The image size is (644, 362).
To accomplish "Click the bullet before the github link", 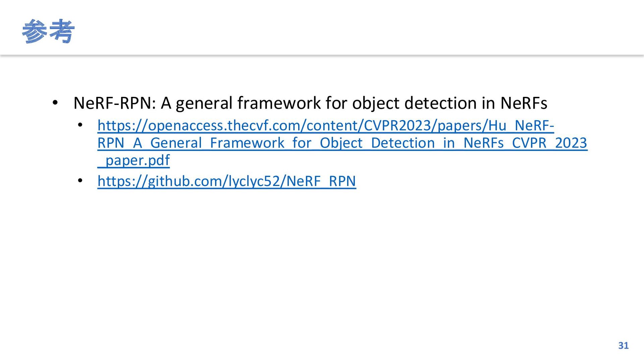I will 80,181.
